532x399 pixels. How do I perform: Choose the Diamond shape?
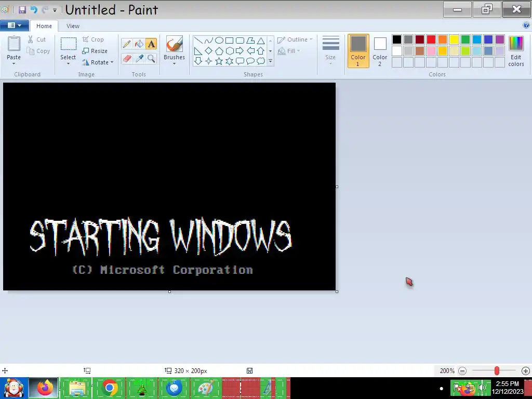(209, 51)
